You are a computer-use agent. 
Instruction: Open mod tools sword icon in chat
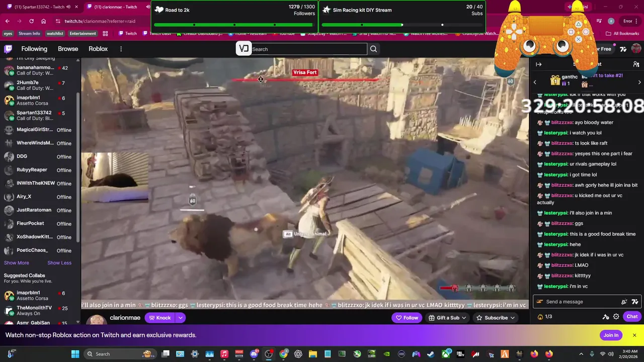(x=606, y=317)
